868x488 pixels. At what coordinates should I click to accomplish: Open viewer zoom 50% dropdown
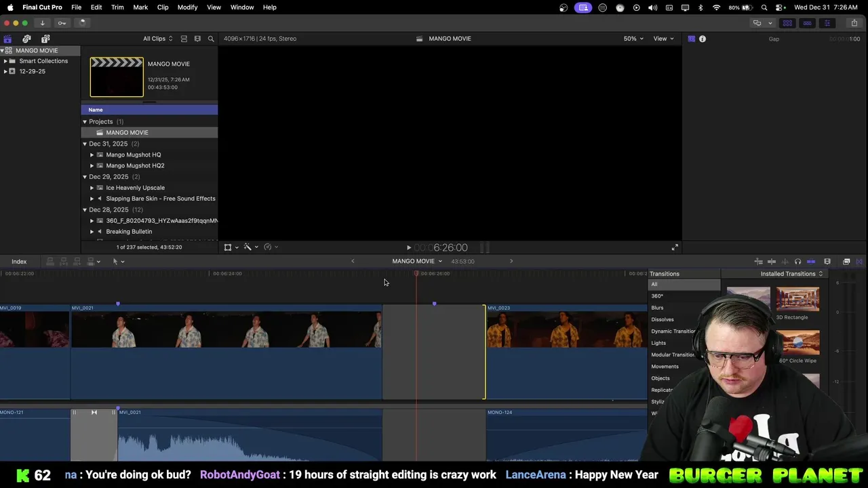coord(633,39)
